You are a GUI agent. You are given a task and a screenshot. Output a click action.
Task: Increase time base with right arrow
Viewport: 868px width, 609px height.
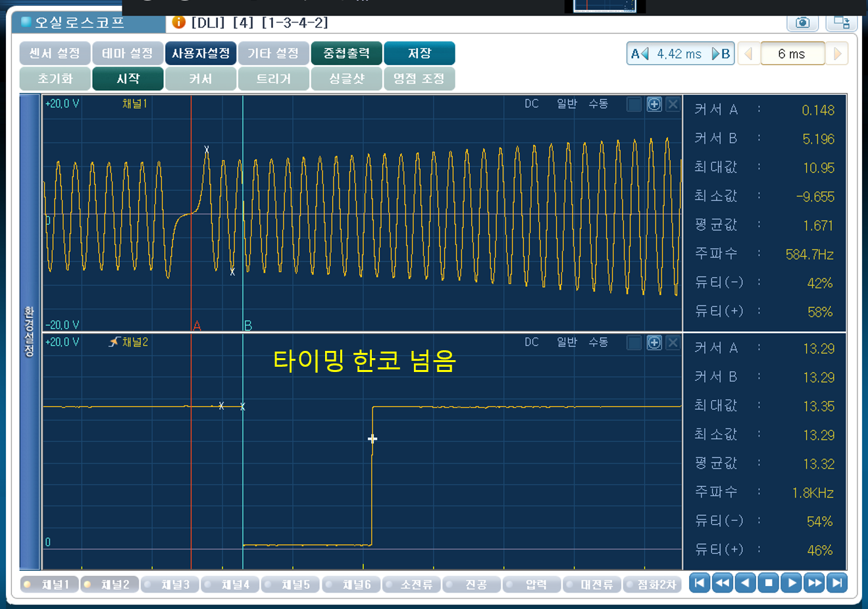[x=838, y=54]
